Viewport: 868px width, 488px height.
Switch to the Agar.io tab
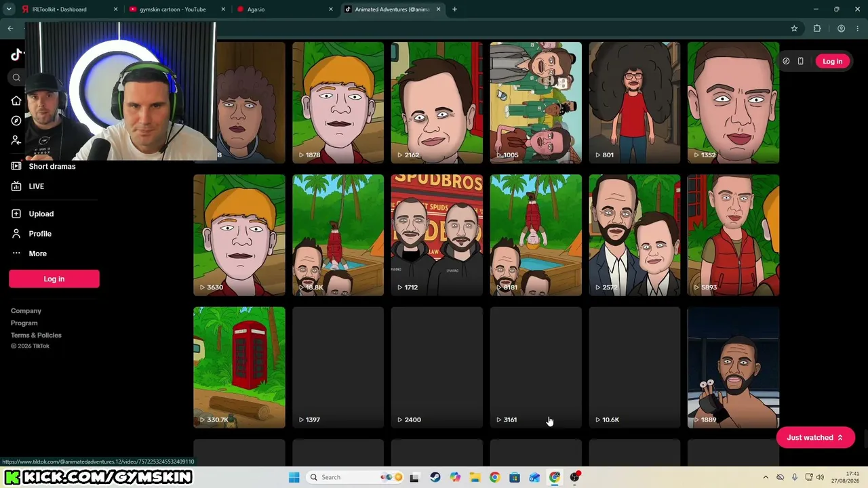pyautogui.click(x=285, y=9)
